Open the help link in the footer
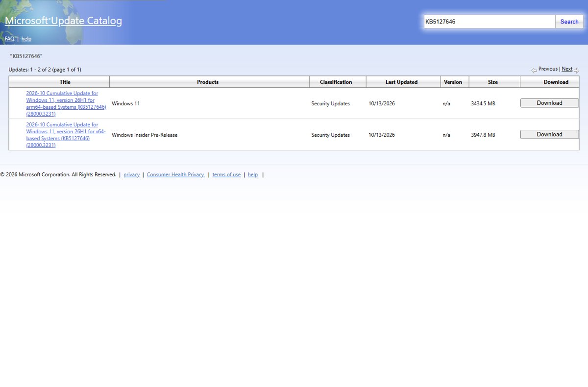This screenshot has height=387, width=588. pos(253,174)
